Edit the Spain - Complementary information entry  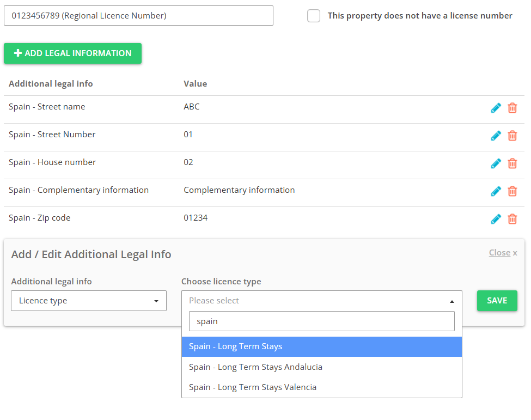click(496, 191)
